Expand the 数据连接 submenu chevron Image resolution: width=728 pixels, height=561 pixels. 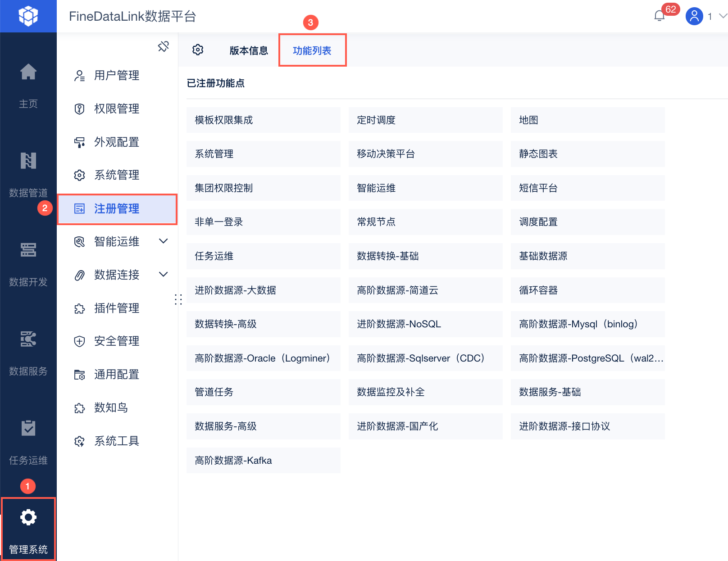(164, 274)
